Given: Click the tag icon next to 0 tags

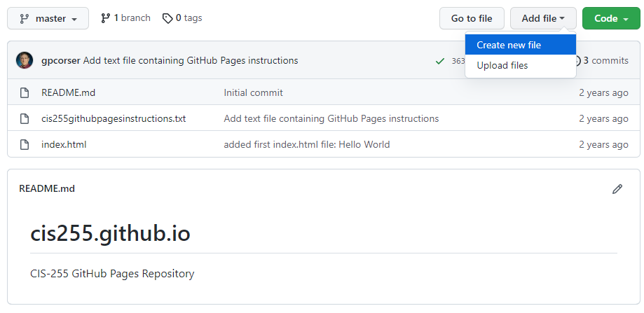Looking at the screenshot, I should click(x=167, y=18).
